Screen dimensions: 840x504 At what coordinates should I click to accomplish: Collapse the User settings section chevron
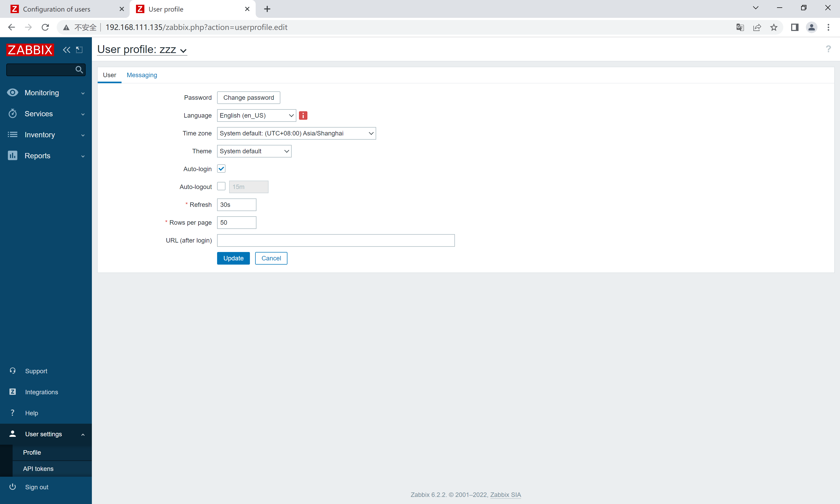click(83, 434)
